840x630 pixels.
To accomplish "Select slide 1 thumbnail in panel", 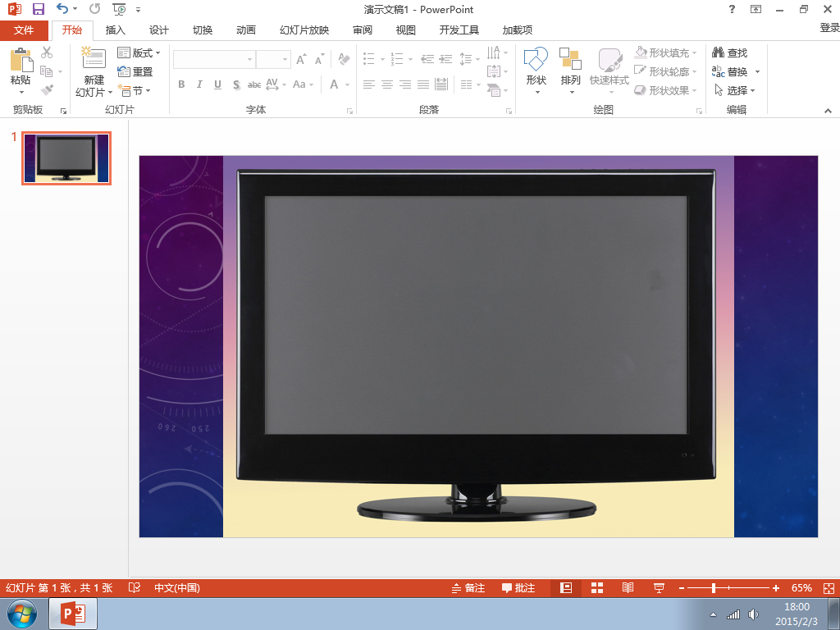I will click(x=66, y=158).
